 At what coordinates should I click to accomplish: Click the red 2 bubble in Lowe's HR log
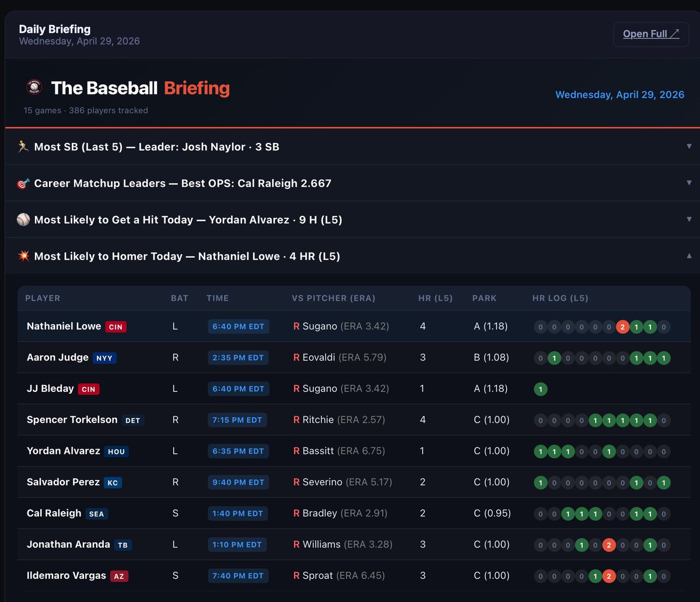(x=622, y=327)
